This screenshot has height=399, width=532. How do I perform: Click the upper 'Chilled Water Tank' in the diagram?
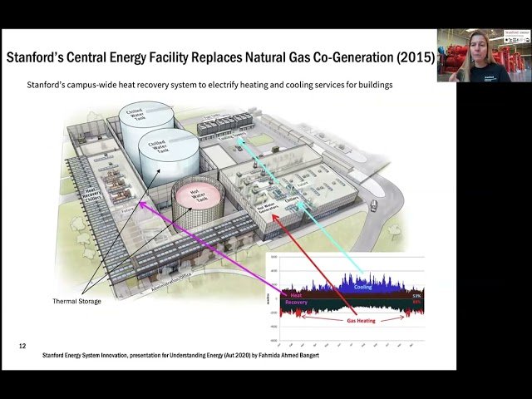[146, 114]
